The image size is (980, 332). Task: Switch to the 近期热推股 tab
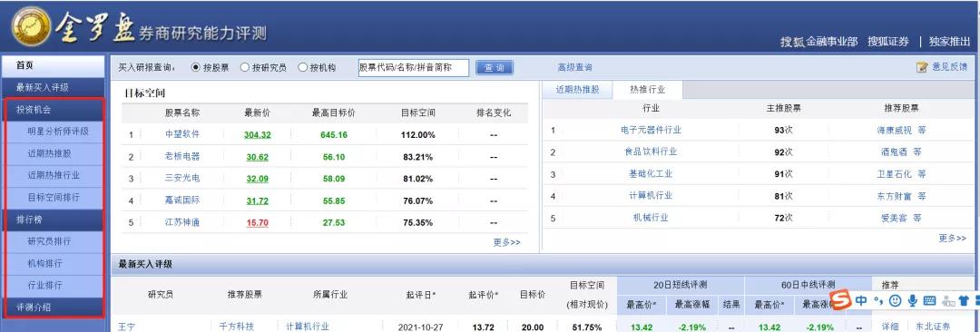pyautogui.click(x=577, y=90)
